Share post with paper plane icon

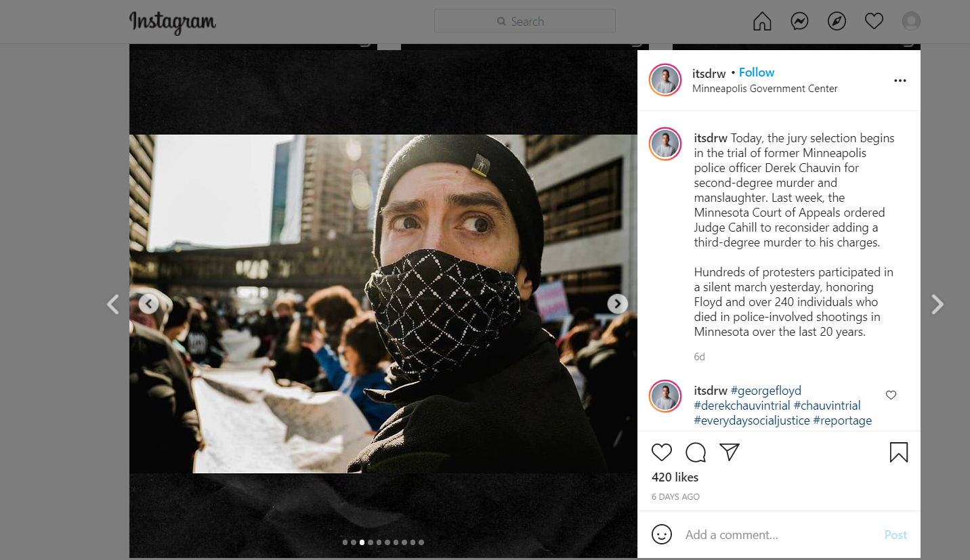(x=729, y=452)
